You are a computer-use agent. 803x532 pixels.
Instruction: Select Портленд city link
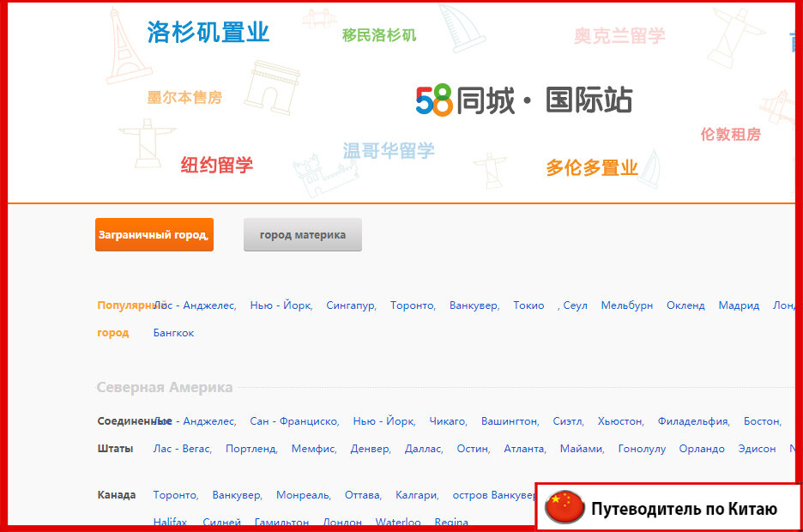(x=251, y=449)
